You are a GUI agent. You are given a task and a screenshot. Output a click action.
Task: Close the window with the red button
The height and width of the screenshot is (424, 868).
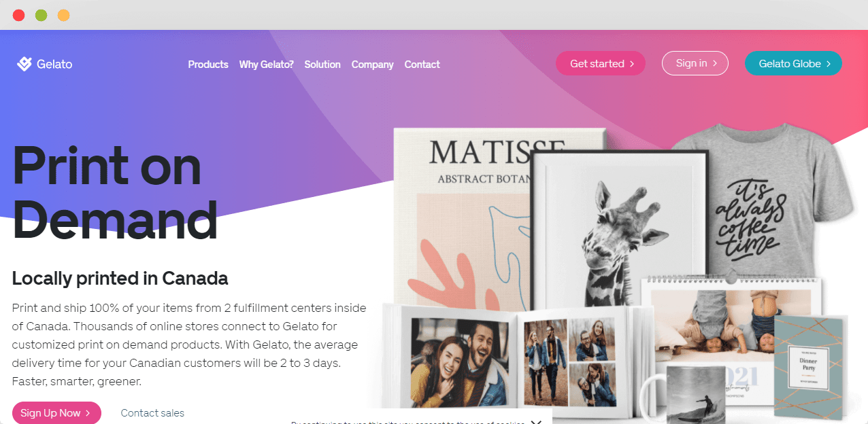tap(19, 15)
